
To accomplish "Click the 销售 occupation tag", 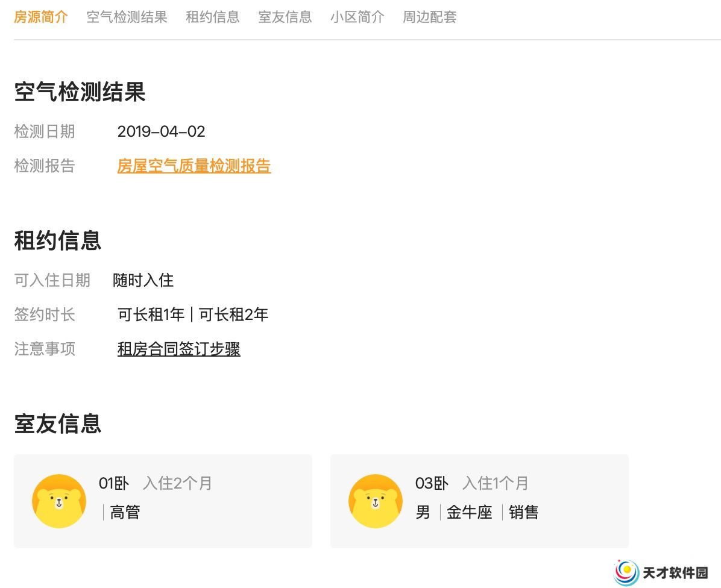I will point(523,512).
